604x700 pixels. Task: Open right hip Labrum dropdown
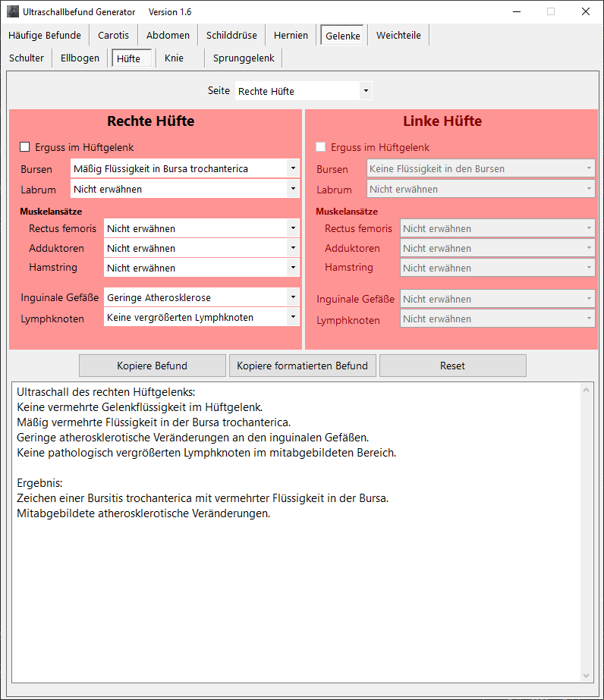[x=293, y=189]
